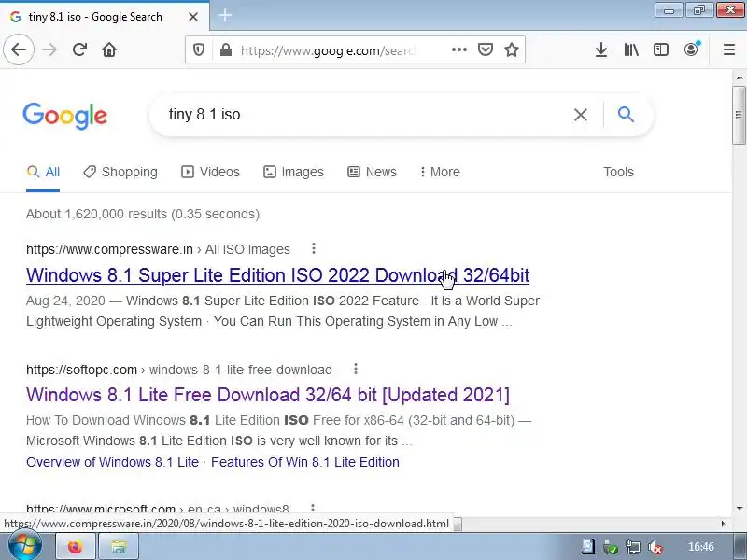Click the green-check shield tray icon
The image size is (747, 560).
(x=611, y=547)
